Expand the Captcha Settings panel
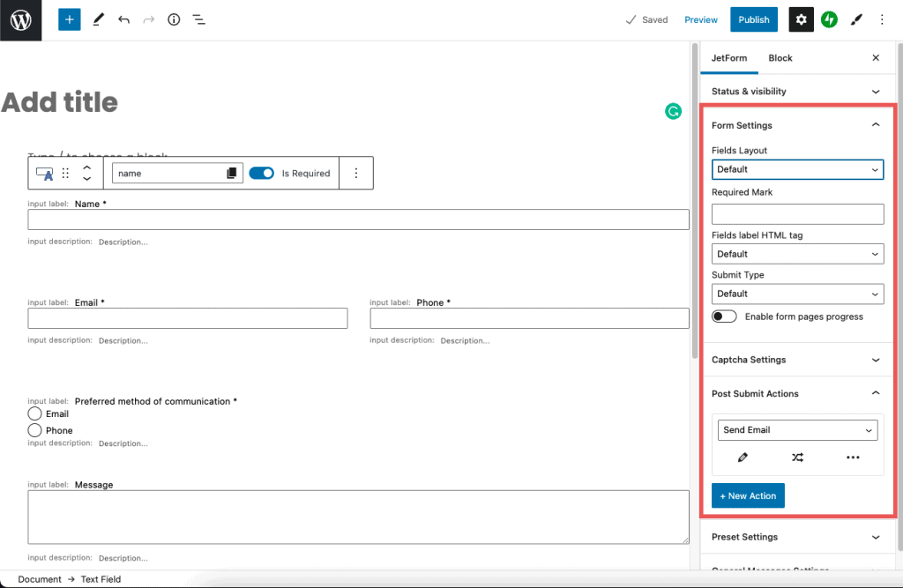The image size is (903, 588). click(797, 360)
